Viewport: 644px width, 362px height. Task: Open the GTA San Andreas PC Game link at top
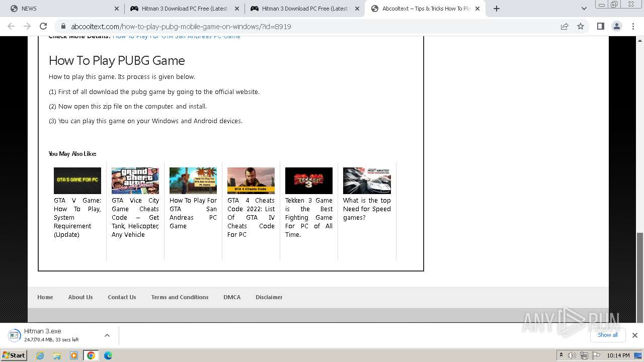click(177, 37)
